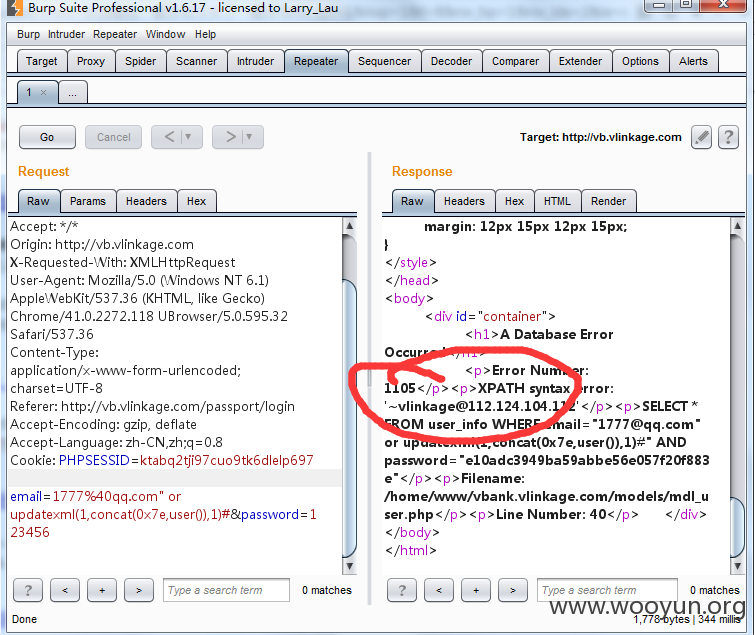Click the PHPSESSID cookie name in request
The height and width of the screenshot is (635, 755).
tap(94, 460)
